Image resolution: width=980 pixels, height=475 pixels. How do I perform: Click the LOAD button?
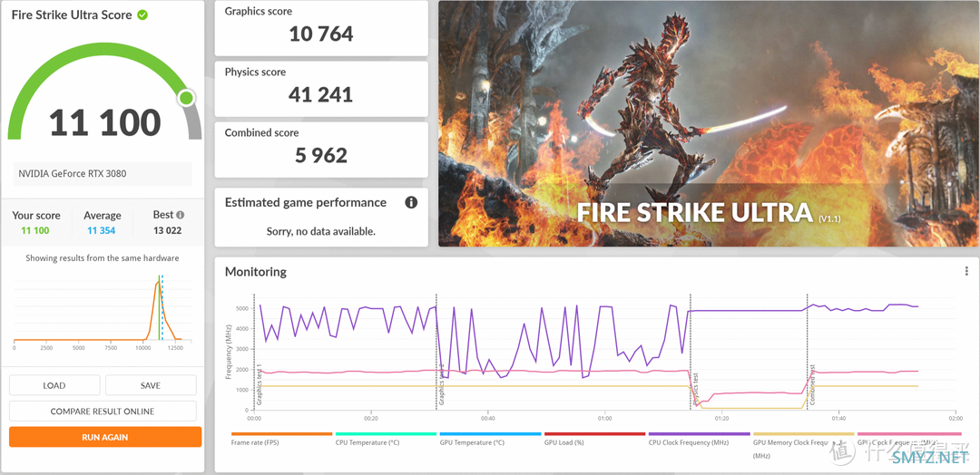coord(54,385)
